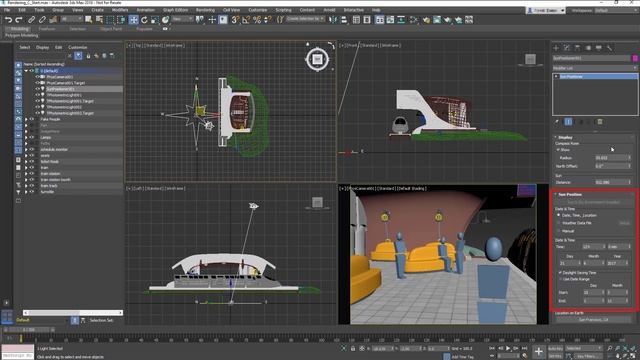Select the Weather Data File radio button
640x360 pixels.
click(559, 223)
